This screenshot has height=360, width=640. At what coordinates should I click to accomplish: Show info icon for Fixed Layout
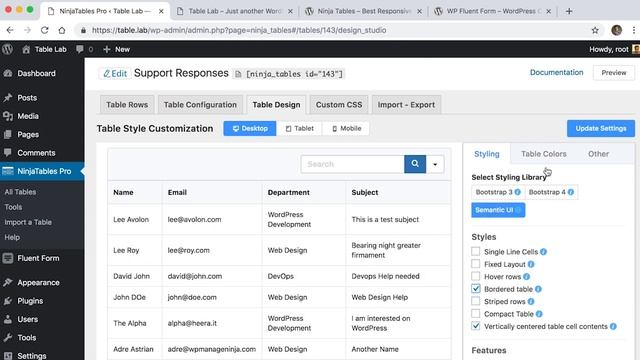(531, 264)
